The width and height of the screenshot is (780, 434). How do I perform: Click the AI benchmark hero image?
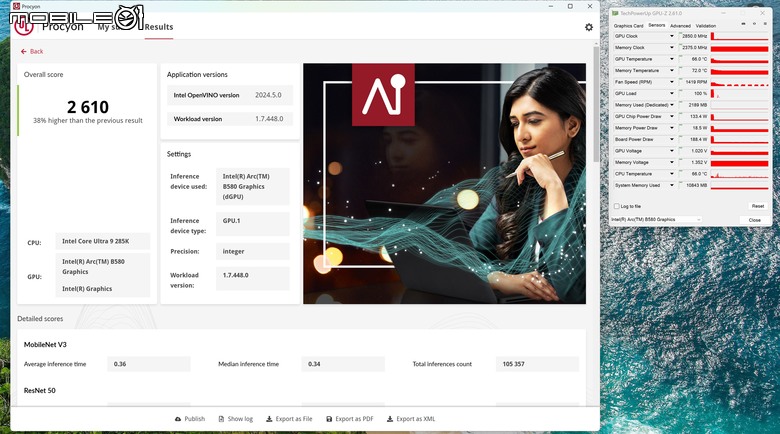coord(444,183)
